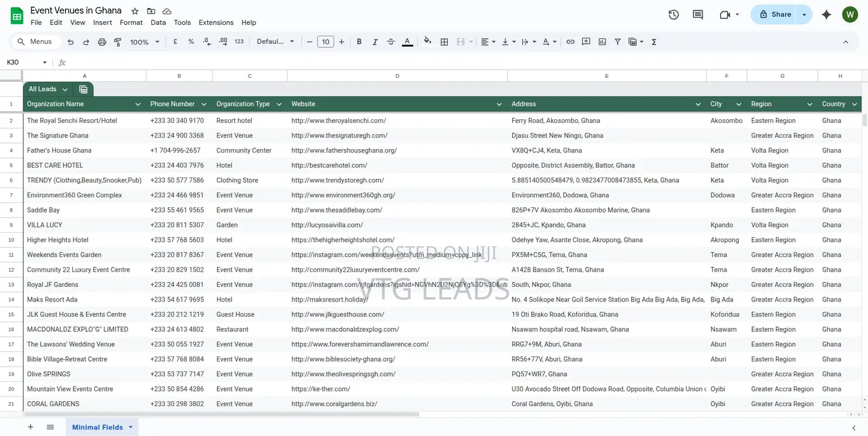868x436 pixels.
Task: Create a filter with funnel icon
Action: 617,42
